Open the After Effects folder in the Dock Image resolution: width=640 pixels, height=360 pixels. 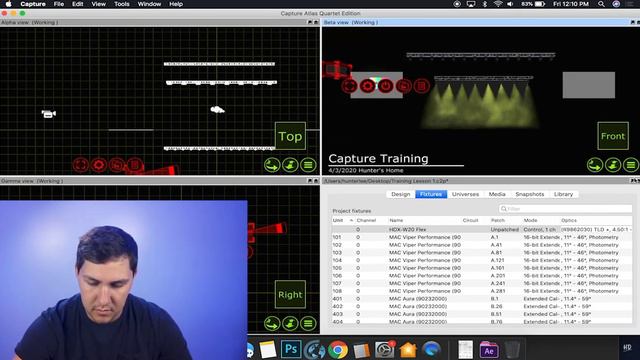(x=489, y=350)
